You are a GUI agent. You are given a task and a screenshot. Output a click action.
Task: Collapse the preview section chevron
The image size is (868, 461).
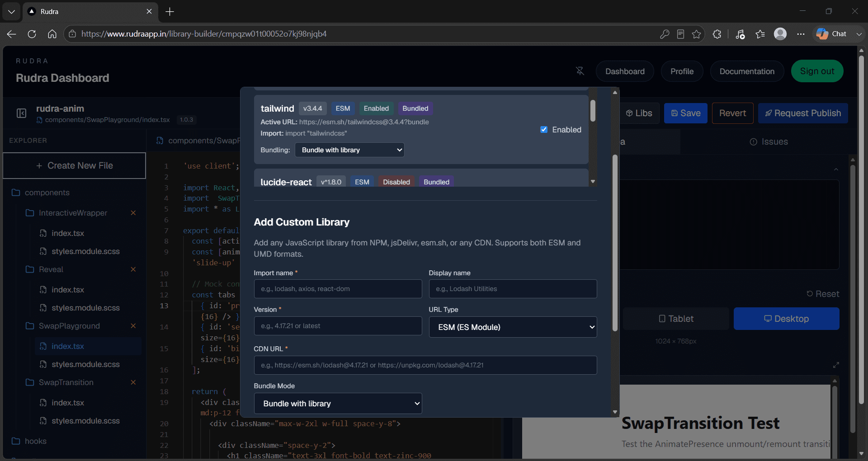click(836, 169)
